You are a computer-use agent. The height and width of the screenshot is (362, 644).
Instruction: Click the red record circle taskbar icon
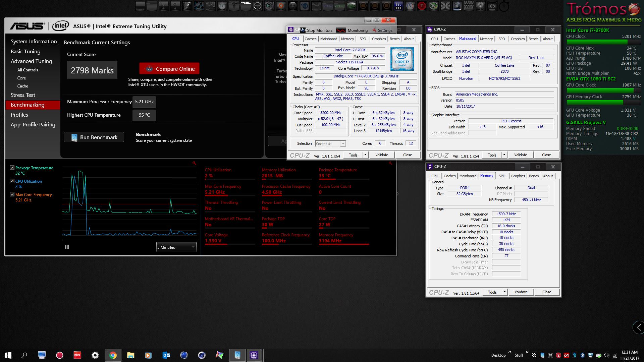[x=60, y=355]
